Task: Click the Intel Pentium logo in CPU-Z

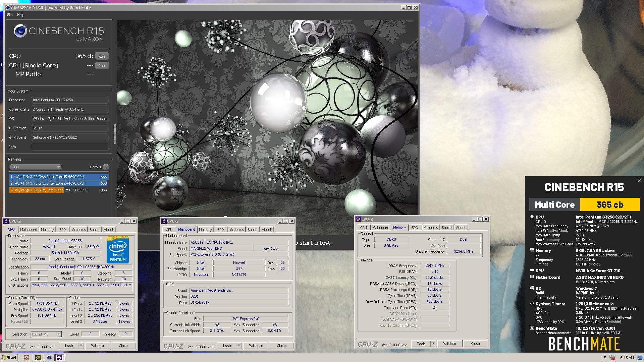Action: pos(118,250)
